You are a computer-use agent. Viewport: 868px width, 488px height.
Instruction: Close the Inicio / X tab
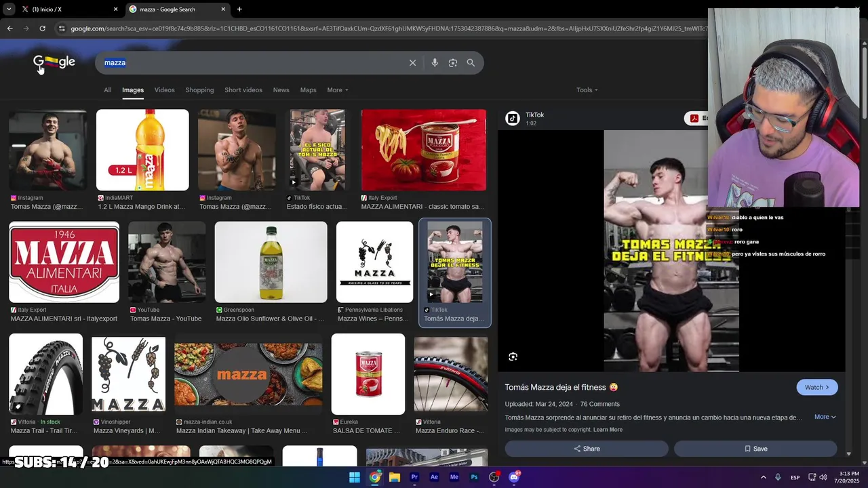pyautogui.click(x=115, y=9)
